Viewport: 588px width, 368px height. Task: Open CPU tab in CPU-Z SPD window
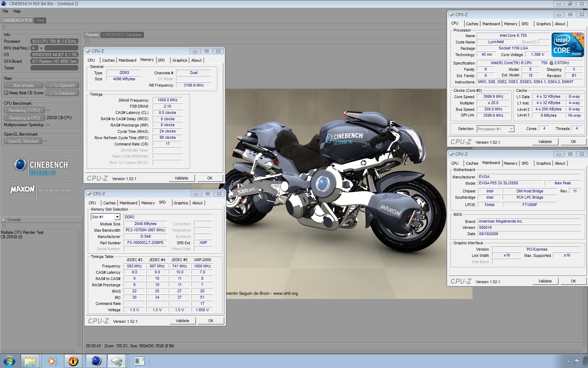(92, 203)
